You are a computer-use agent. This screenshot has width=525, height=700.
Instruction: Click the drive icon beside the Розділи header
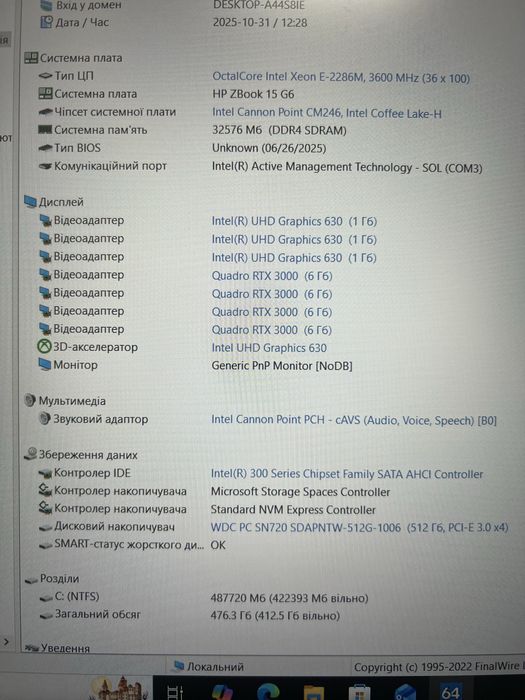click(x=31, y=579)
